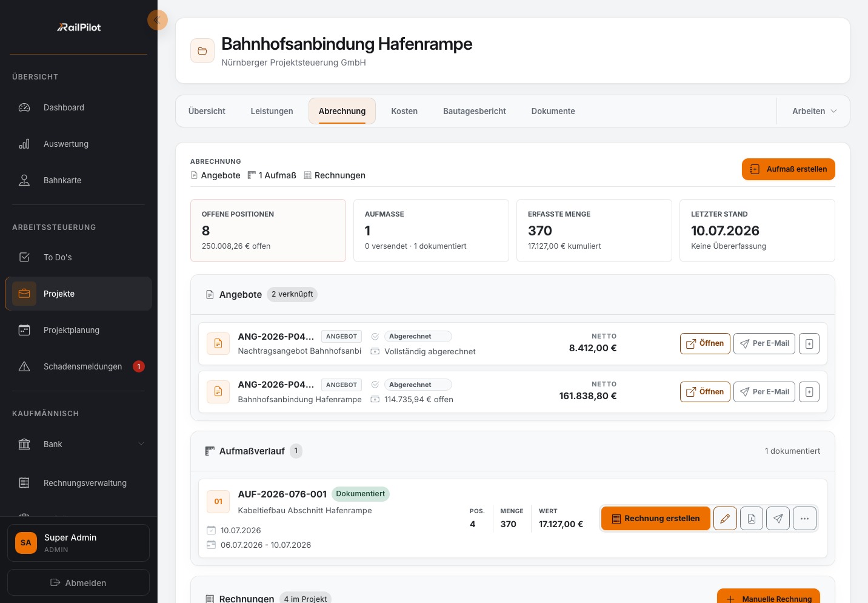Click the Aufmaß erstellen button
This screenshot has height=603, width=868.
[x=789, y=169]
